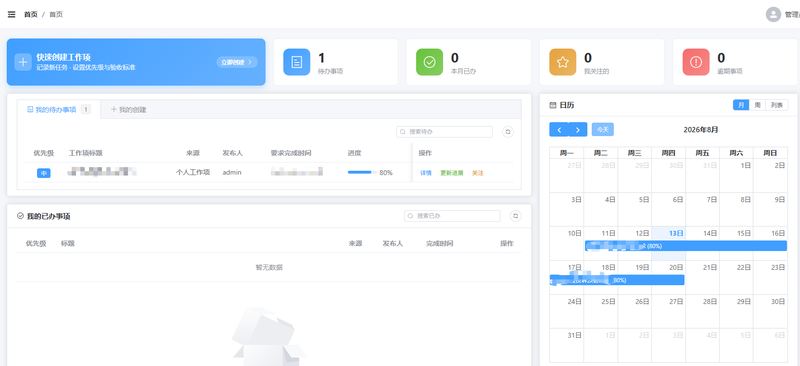Click 更新进展 for the pending work item
The image size is (800, 366).
pyautogui.click(x=452, y=173)
